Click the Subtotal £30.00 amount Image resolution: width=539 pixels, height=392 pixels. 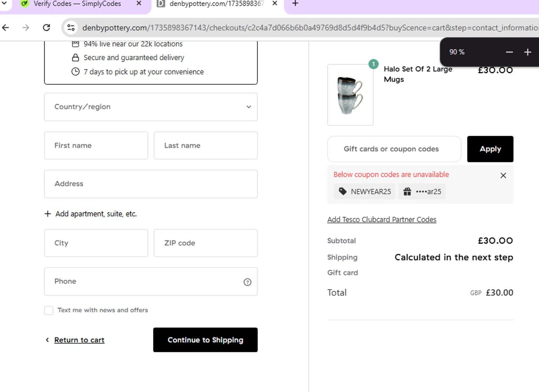click(495, 241)
